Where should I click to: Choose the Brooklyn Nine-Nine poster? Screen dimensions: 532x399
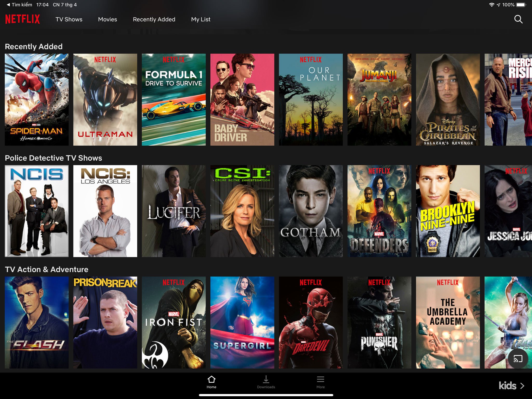coord(448,211)
